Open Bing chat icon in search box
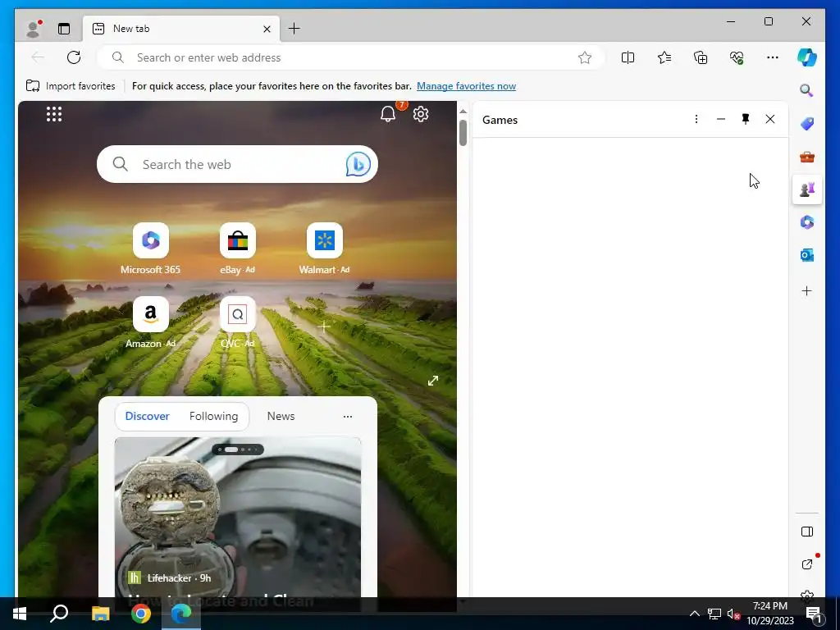 358,164
